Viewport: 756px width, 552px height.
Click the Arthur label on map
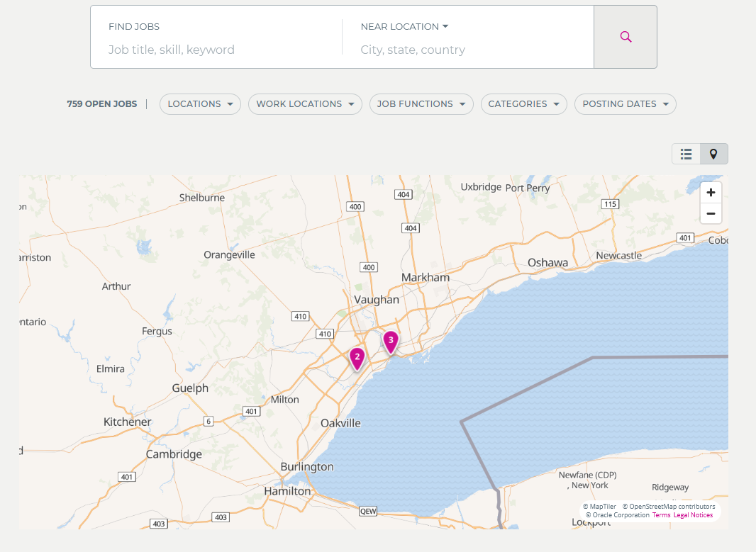pos(116,286)
